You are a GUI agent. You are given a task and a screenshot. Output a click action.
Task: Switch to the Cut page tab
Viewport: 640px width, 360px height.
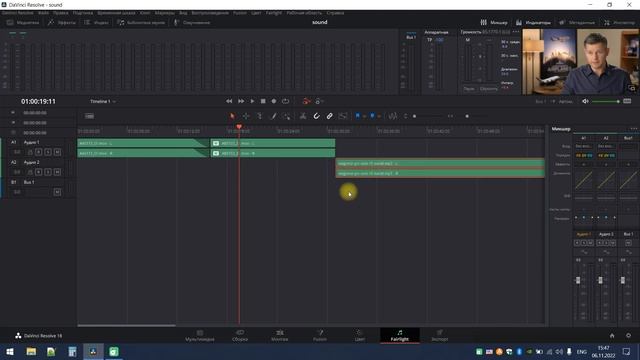tap(240, 336)
